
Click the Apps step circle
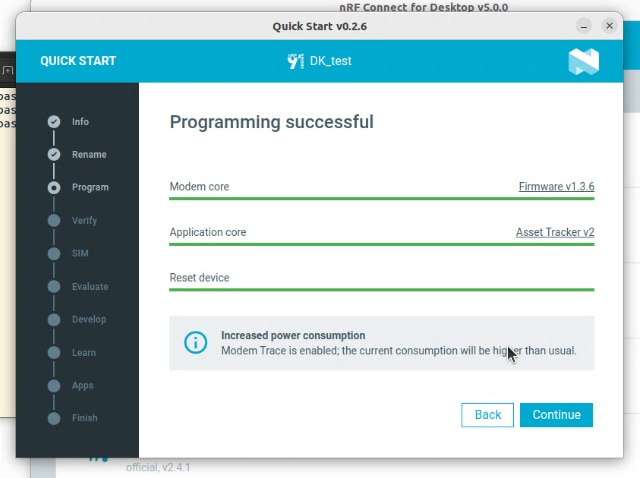click(54, 385)
